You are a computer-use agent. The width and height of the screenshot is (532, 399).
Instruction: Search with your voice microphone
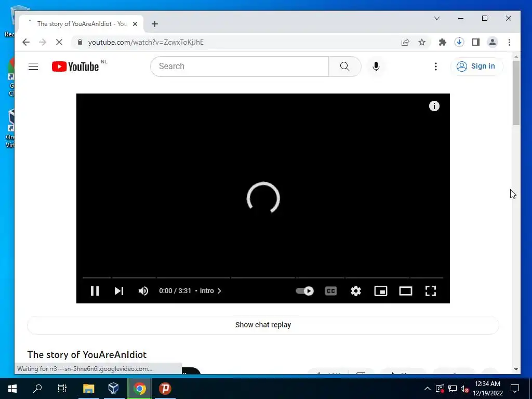pyautogui.click(x=376, y=66)
